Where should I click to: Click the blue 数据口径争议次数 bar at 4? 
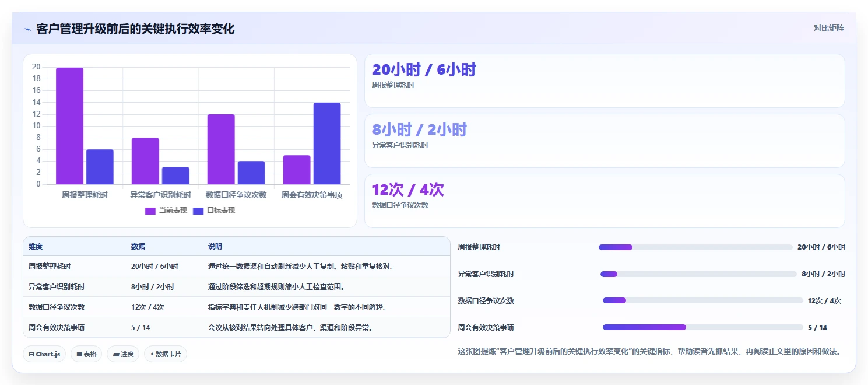(x=251, y=173)
